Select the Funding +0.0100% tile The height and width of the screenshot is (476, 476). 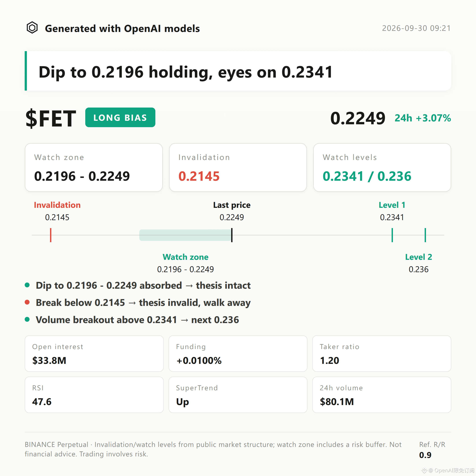pos(238,353)
